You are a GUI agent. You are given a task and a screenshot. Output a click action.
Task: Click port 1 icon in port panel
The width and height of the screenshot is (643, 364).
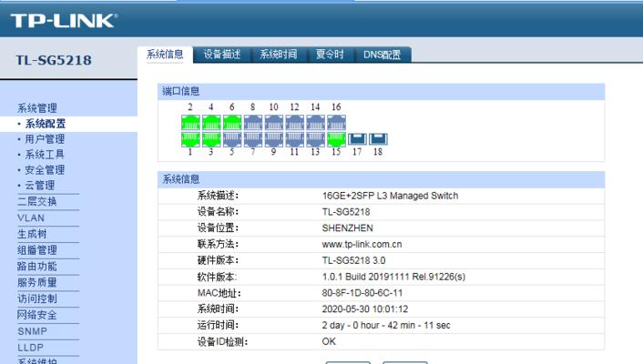190,139
